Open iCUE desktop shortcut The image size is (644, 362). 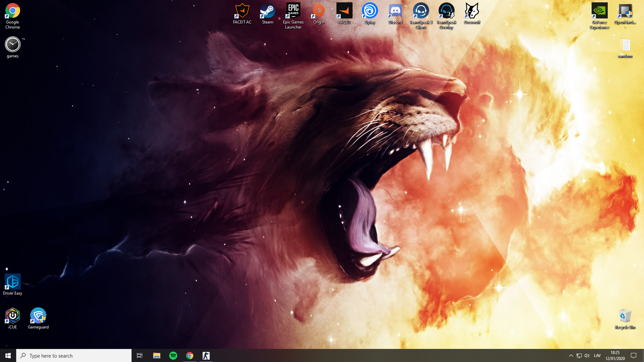point(12,318)
